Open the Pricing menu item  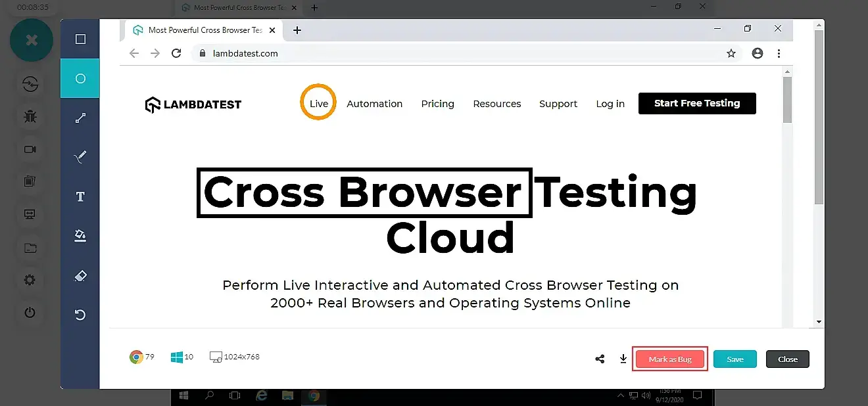coord(437,104)
